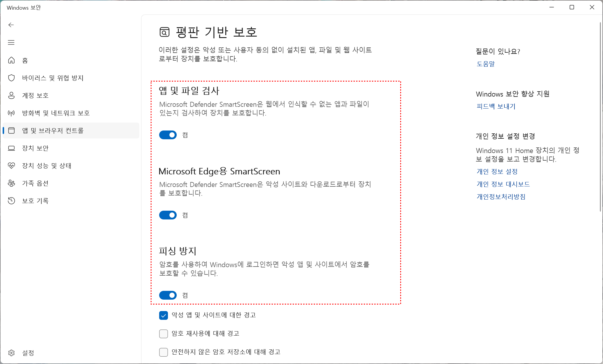Return to 홈 using the home icon
This screenshot has height=364, width=603.
pos(11,60)
